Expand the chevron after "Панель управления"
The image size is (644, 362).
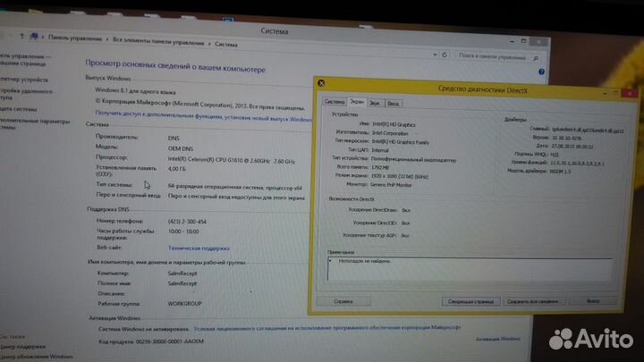pyautogui.click(x=107, y=43)
